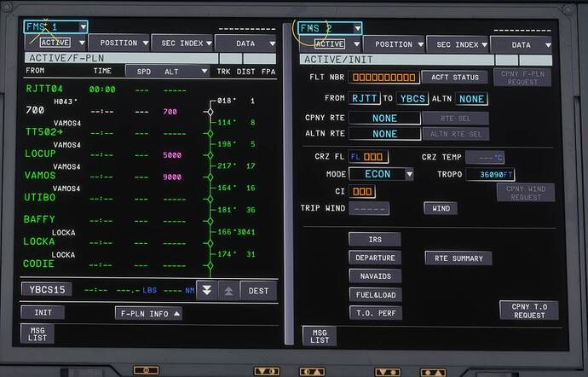Open the DEPARTURE page
Screen dimensions: 588x377
[375, 258]
